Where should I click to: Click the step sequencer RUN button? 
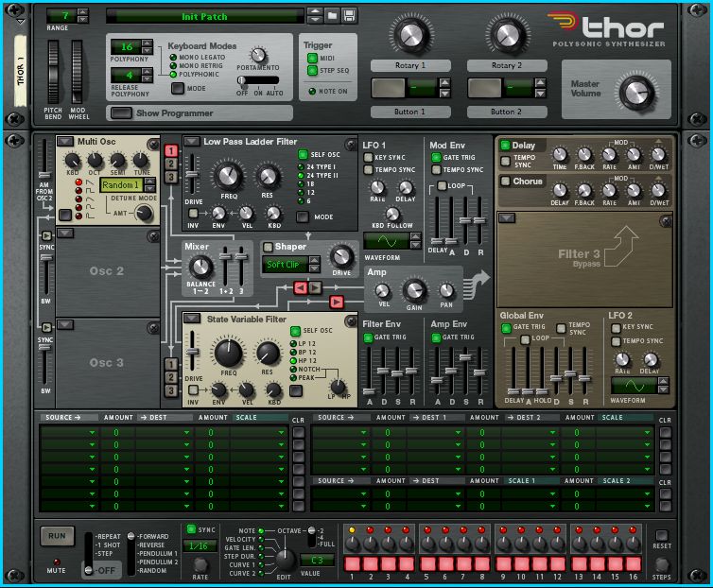58,536
